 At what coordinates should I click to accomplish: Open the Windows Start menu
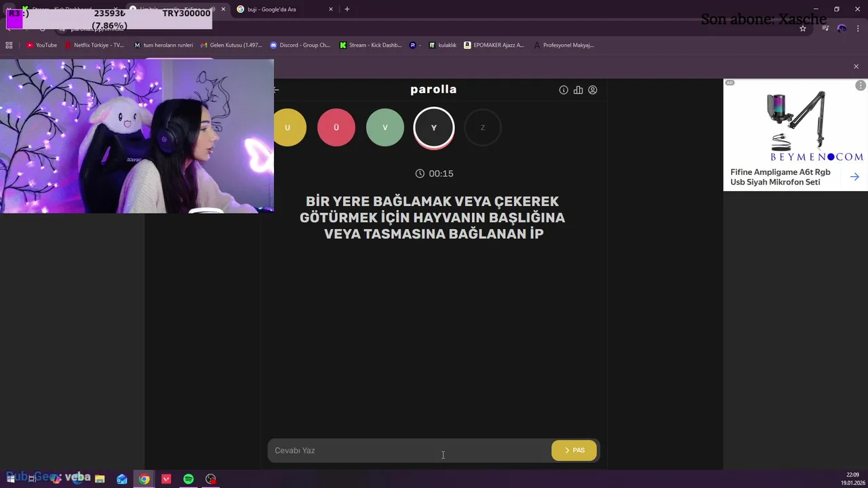tap(10, 479)
